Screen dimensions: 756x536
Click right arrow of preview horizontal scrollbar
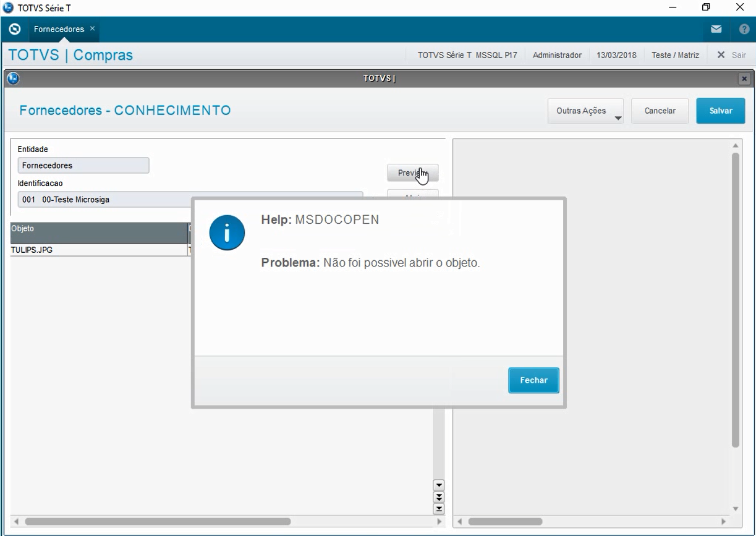[x=724, y=522]
